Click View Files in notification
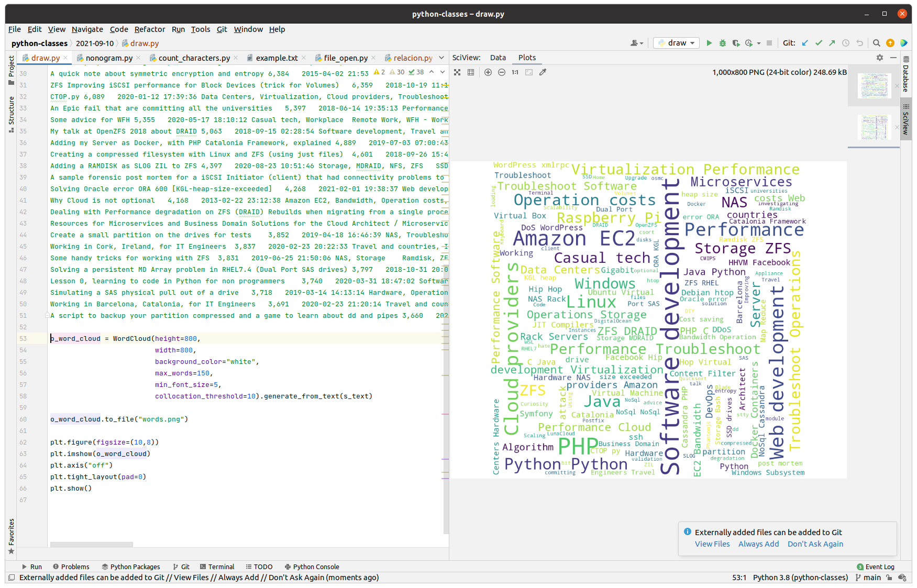This screenshot has height=588, width=917. [x=712, y=544]
